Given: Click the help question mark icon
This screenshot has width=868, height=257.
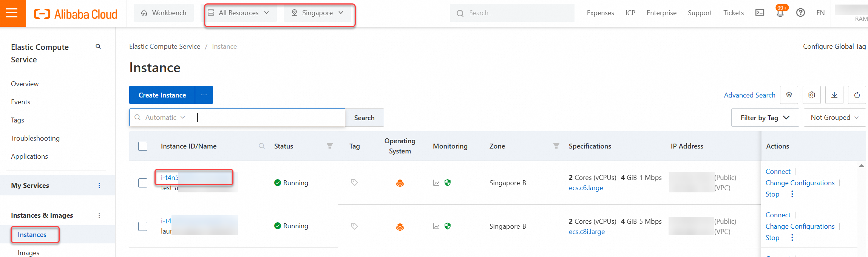Looking at the screenshot, I should tap(800, 13).
